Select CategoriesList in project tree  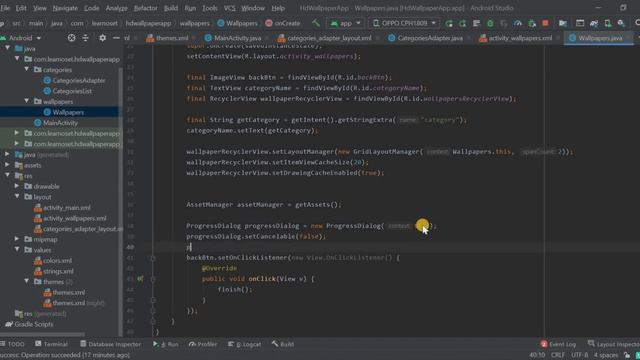(x=67, y=91)
